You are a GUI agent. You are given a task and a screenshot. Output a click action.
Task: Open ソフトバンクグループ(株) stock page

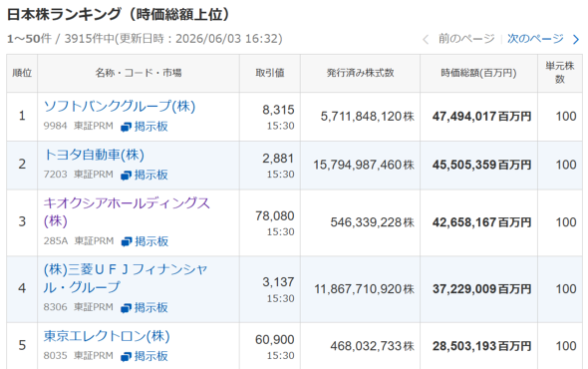[x=120, y=107]
